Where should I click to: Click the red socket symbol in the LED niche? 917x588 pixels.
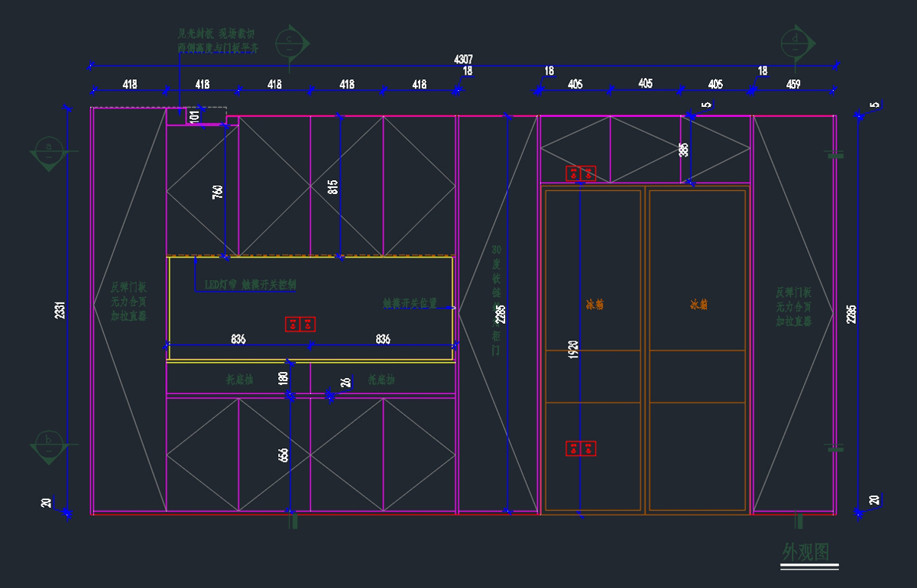tap(300, 325)
